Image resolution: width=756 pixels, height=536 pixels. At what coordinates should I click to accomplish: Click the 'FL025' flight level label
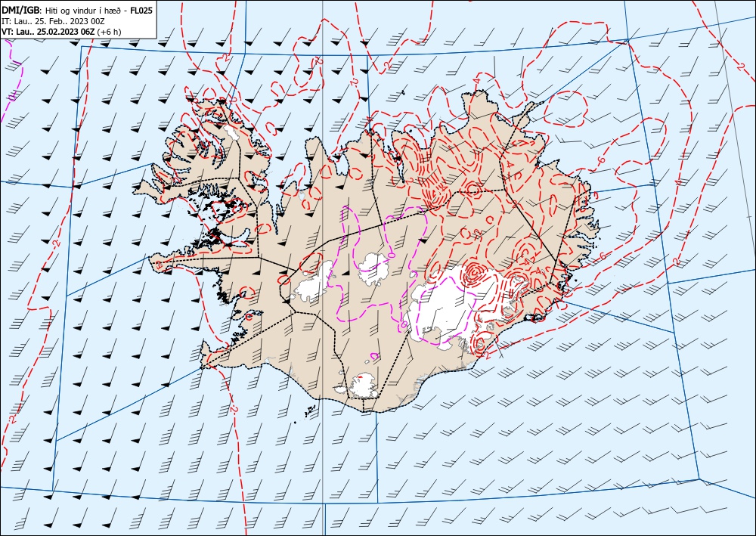(141, 10)
